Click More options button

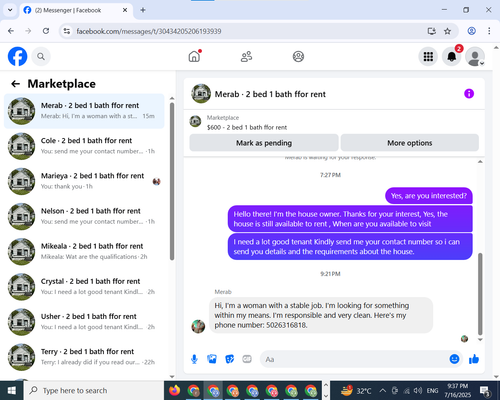[x=410, y=143]
